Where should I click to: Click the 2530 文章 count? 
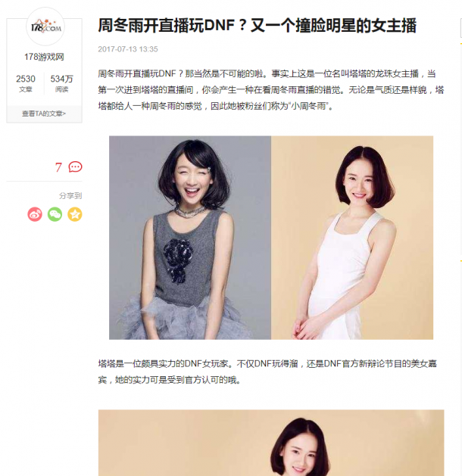[26, 83]
